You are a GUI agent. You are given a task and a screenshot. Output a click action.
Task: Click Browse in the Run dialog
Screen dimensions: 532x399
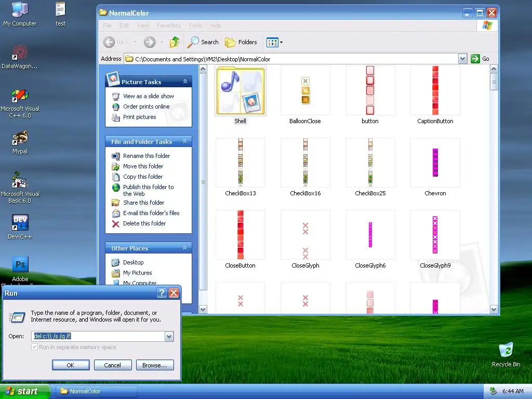[x=155, y=365]
